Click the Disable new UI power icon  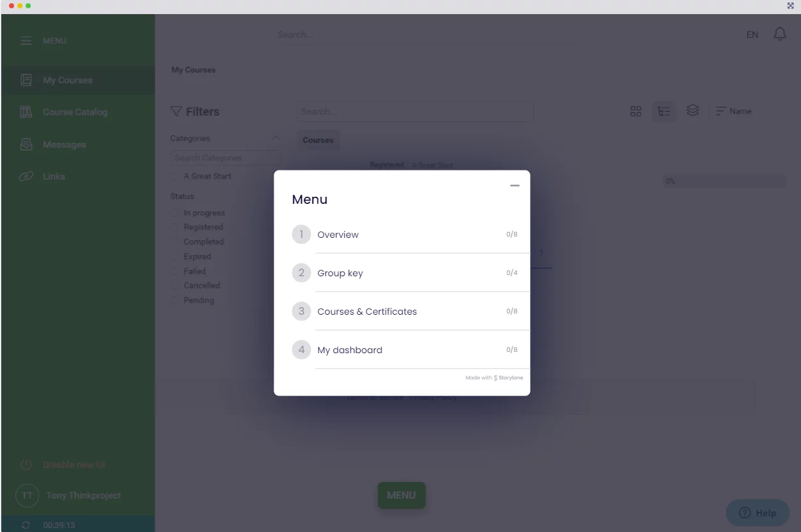click(26, 465)
